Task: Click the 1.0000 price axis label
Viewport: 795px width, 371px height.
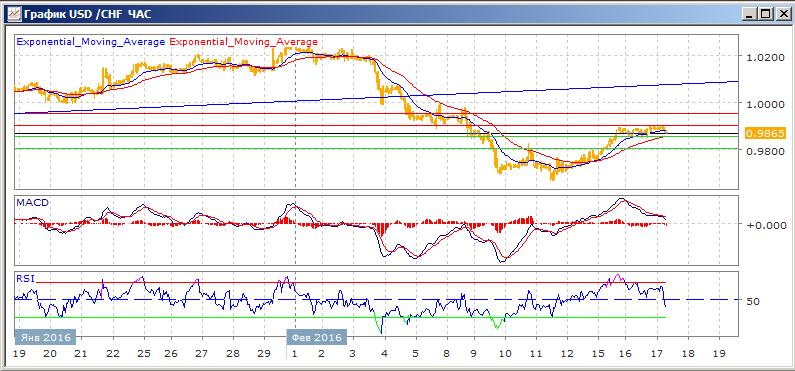Action: point(766,104)
